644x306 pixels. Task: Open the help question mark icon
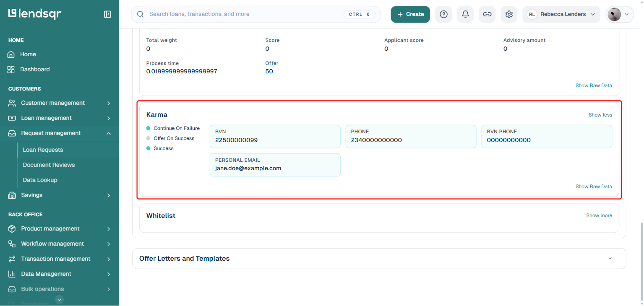click(x=443, y=14)
